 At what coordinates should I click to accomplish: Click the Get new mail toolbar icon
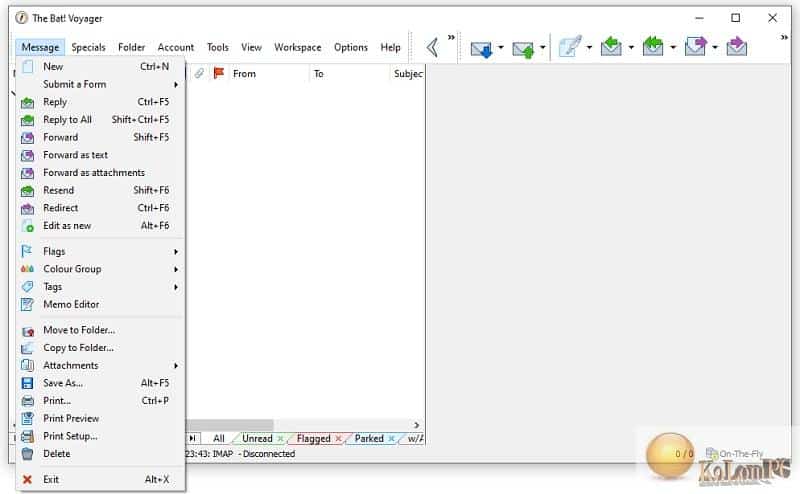[481, 48]
